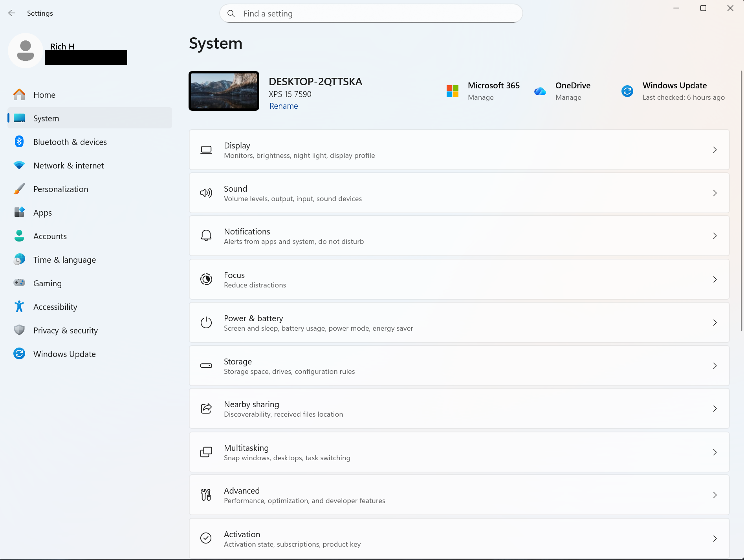Image resolution: width=744 pixels, height=560 pixels.
Task: Click the Personalization paintbrush icon
Action: pos(19,189)
